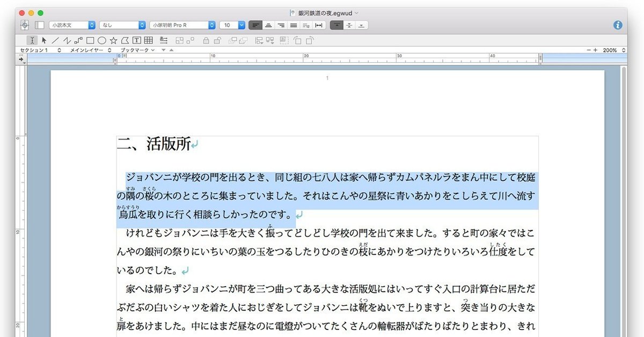Select the text box tool
The width and height of the screenshot is (644, 337).
137,40
